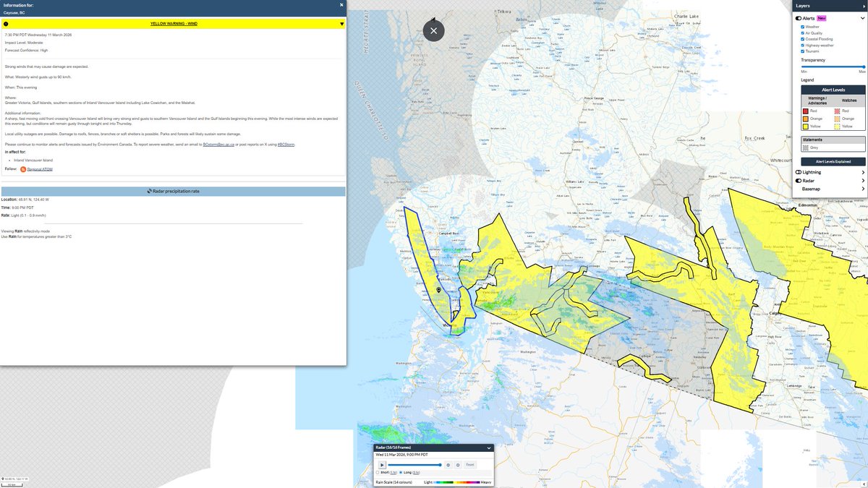Click the Whitecourt map label
The width and height of the screenshot is (868, 488).
pyautogui.click(x=783, y=160)
